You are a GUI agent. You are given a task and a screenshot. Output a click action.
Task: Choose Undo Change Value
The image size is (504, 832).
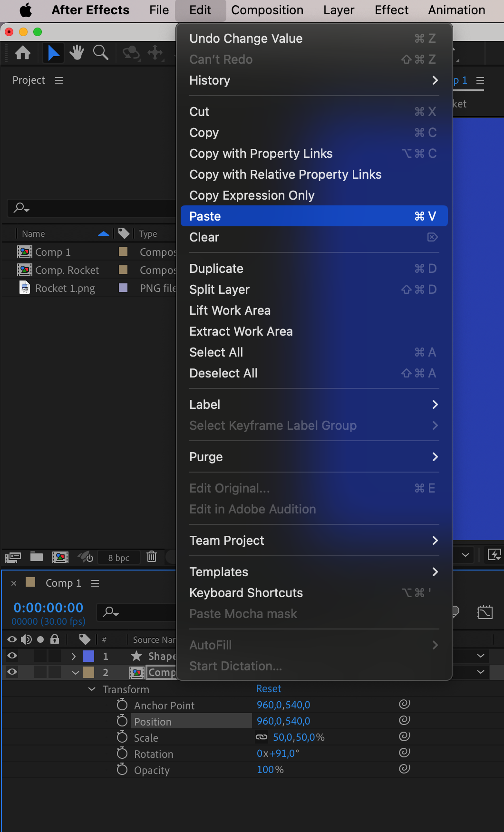coord(314,39)
